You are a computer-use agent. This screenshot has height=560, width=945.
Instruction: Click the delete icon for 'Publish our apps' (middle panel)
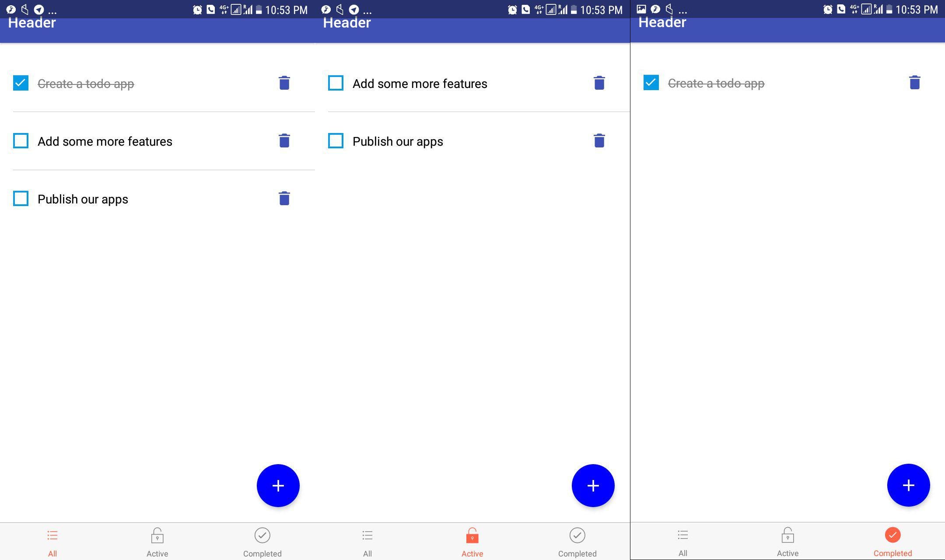(598, 141)
